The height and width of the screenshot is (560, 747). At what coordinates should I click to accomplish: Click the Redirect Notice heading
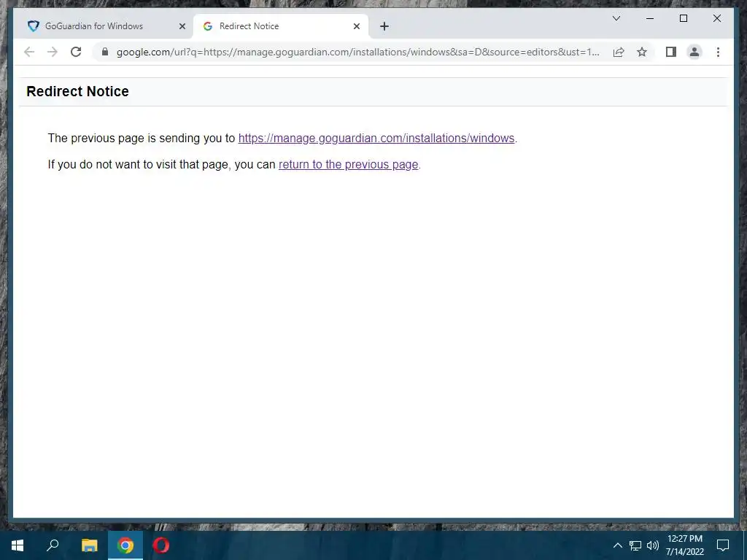click(77, 91)
